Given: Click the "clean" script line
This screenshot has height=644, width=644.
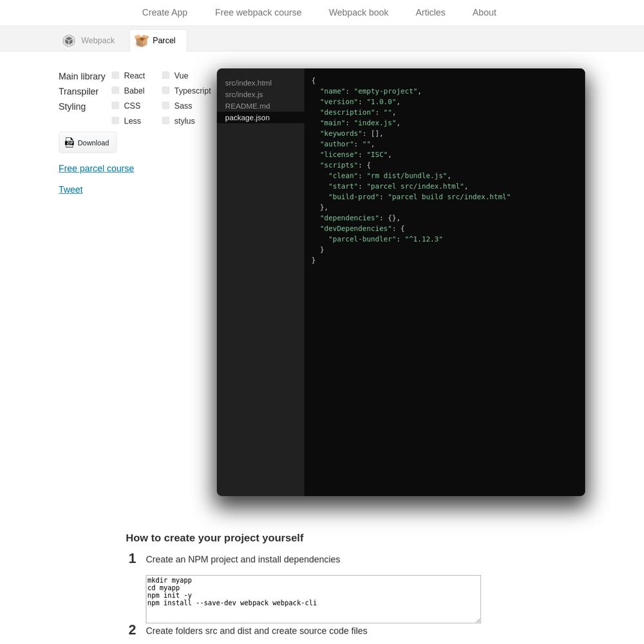Looking at the screenshot, I should click(390, 176).
